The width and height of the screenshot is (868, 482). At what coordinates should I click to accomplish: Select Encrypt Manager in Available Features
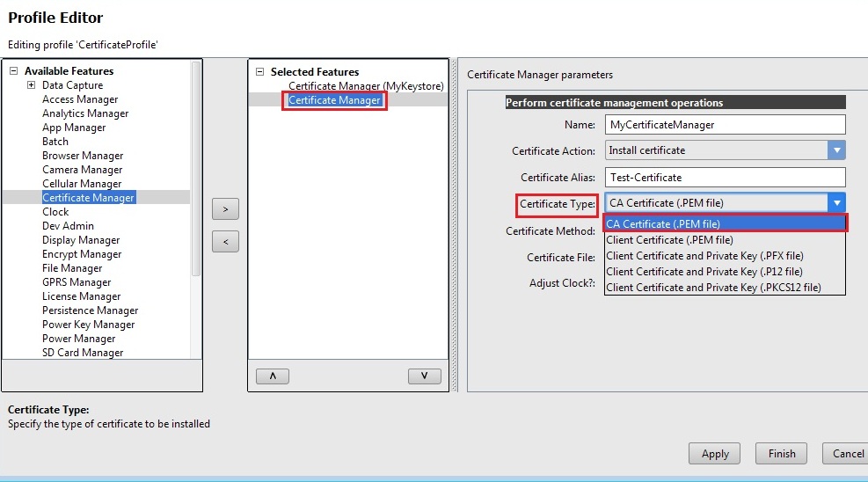tap(82, 254)
